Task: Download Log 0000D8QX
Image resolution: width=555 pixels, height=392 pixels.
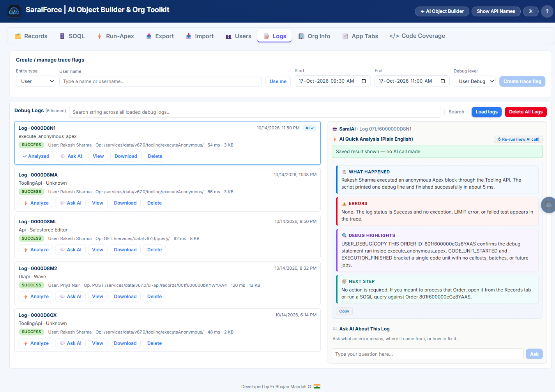Action: (x=125, y=343)
